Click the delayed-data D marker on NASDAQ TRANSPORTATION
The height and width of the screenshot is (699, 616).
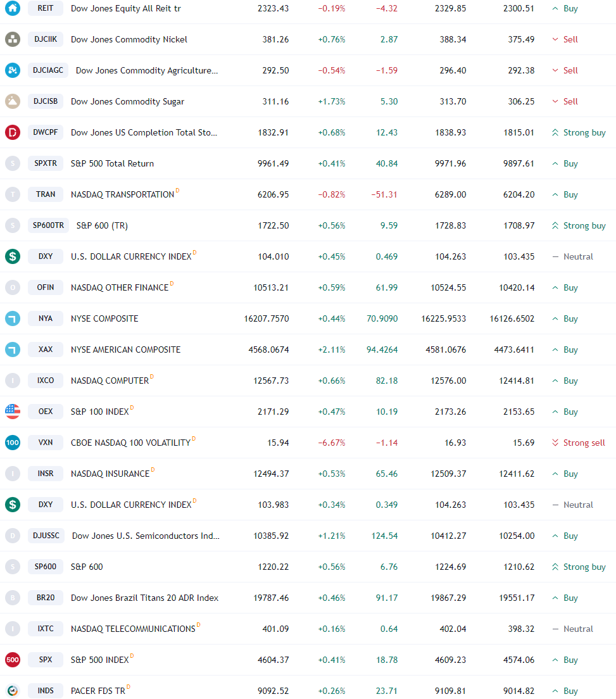(177, 191)
